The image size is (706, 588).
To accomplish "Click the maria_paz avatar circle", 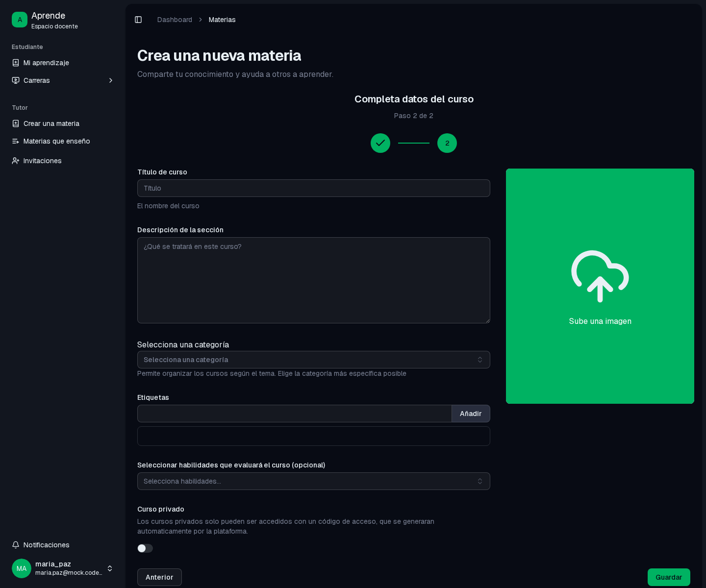I will pos(22,568).
